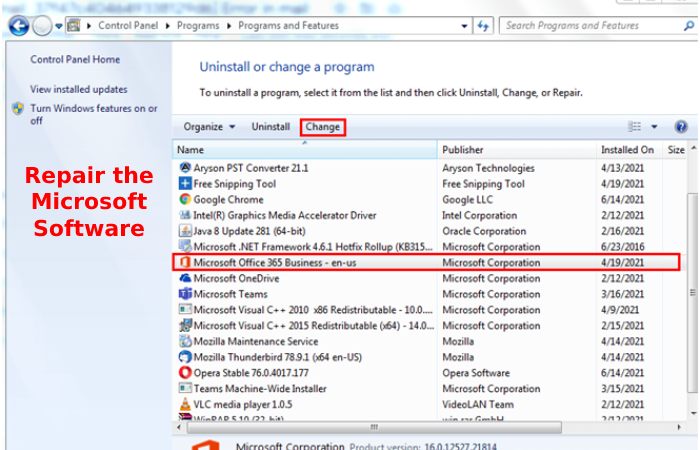This screenshot has width=700, height=450.
Task: Expand the address bar history dropdown
Action: (464, 26)
